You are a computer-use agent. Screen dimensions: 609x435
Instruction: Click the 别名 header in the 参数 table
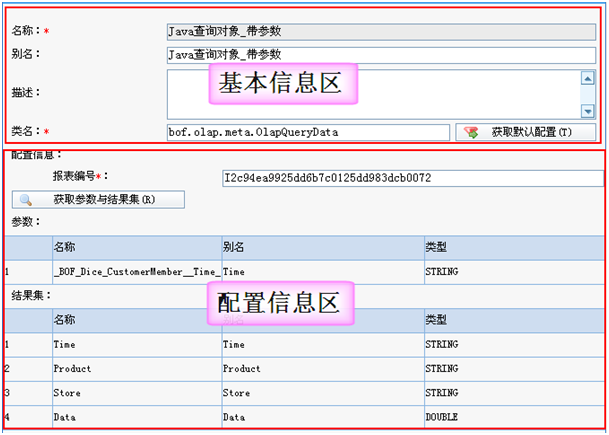click(x=323, y=247)
